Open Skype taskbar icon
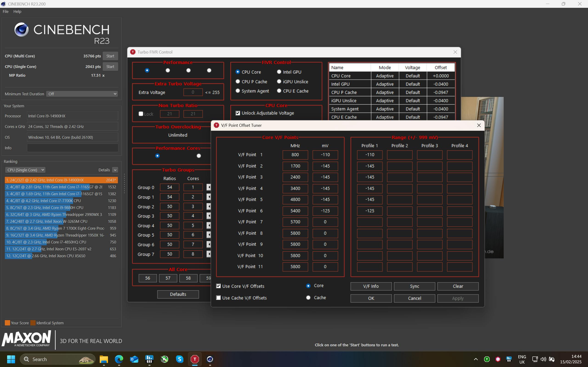 180,359
